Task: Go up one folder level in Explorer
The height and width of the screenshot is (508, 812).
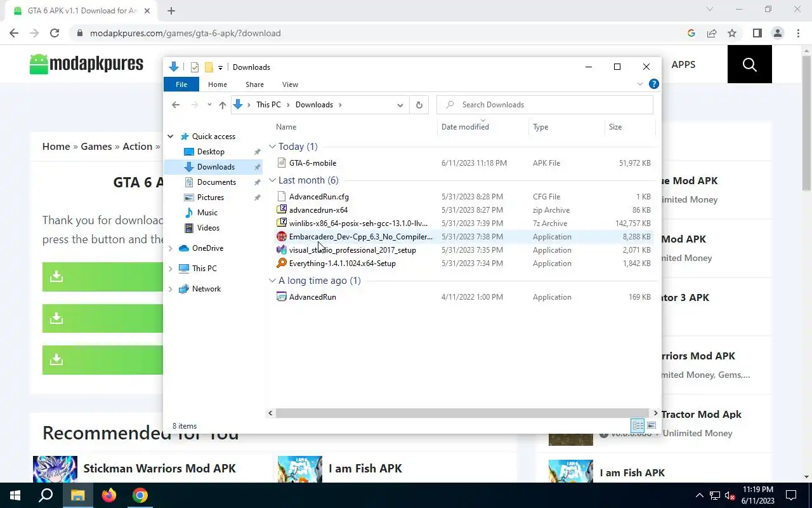Action: pyautogui.click(x=222, y=105)
